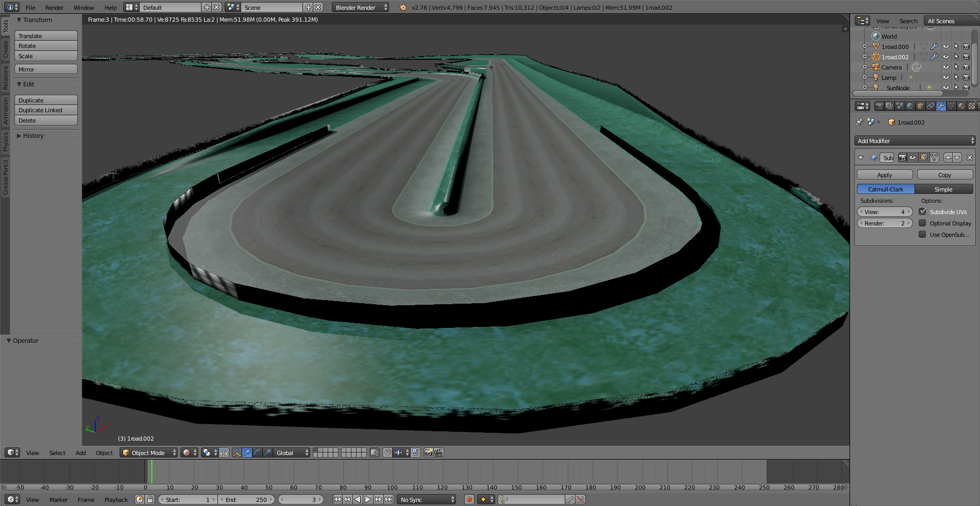Open the Window menu
This screenshot has width=980, height=506.
83,7
